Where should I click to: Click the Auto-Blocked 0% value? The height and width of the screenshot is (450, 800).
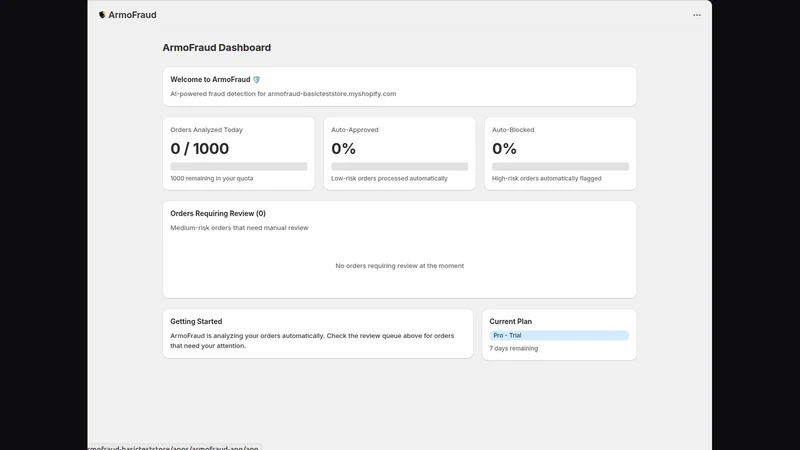(x=504, y=148)
